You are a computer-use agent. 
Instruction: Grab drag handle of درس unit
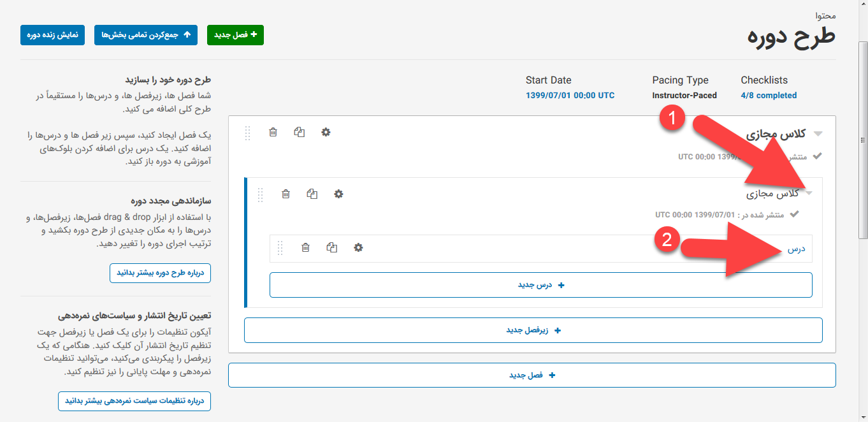point(280,248)
